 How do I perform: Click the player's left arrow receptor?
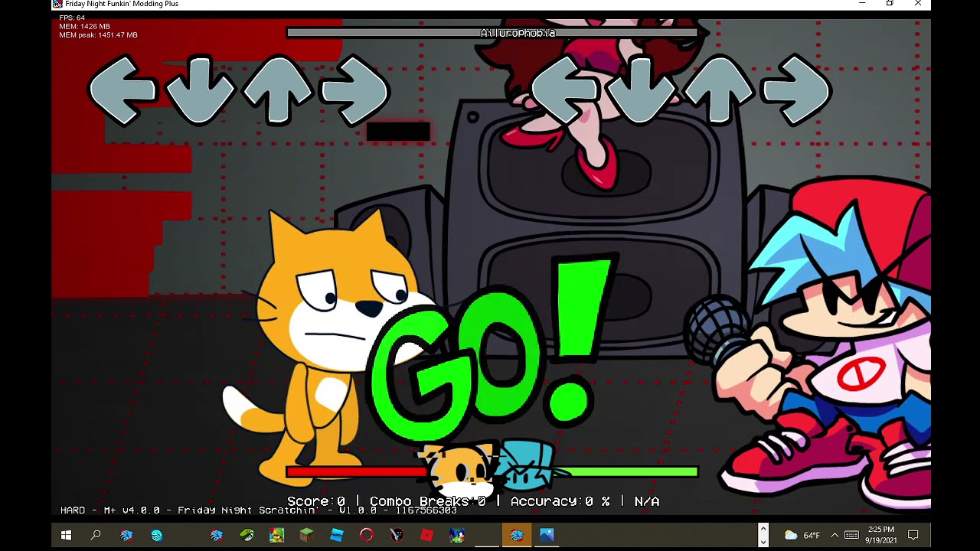(564, 91)
